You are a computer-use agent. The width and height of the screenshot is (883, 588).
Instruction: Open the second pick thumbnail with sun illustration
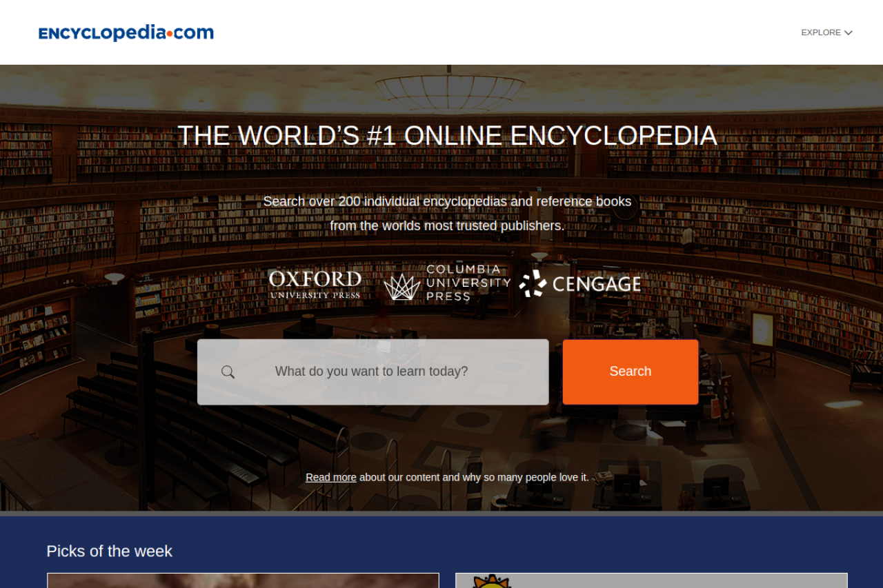(x=651, y=580)
